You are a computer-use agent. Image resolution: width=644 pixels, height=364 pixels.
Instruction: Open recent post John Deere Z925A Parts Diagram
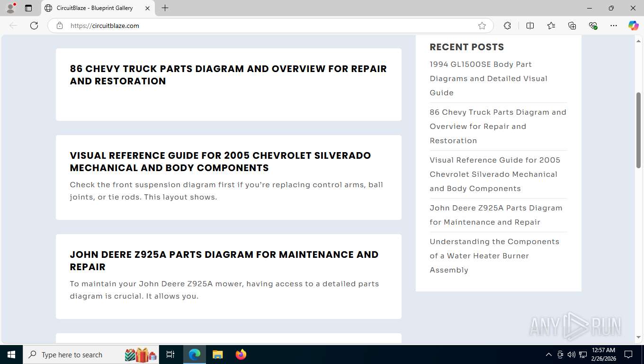(x=496, y=215)
